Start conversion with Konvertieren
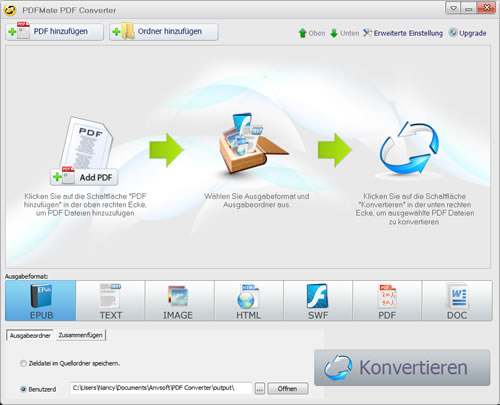Image resolution: width=500 pixels, height=405 pixels. click(x=402, y=367)
